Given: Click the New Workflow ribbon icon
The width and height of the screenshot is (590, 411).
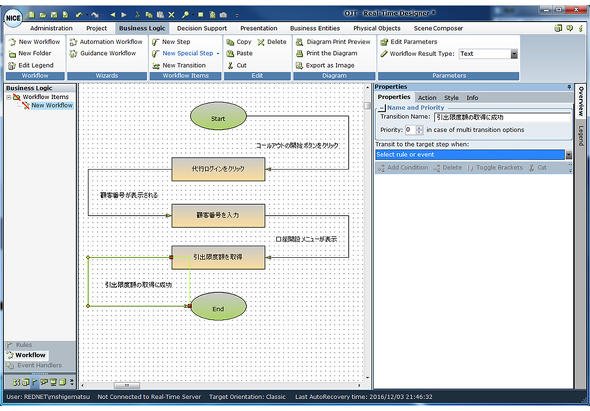Looking at the screenshot, I should (12, 42).
